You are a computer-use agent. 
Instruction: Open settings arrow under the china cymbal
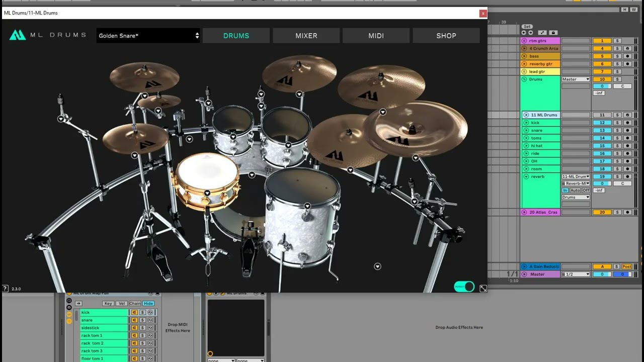point(416,158)
